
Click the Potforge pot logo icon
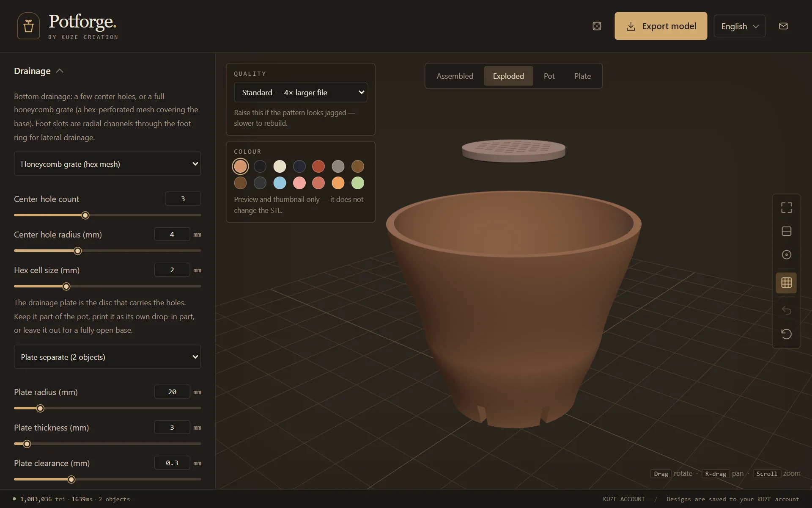coord(28,26)
